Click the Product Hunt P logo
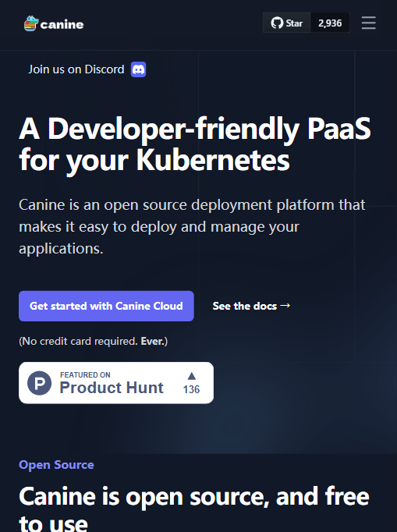The height and width of the screenshot is (532, 397). 39,383
